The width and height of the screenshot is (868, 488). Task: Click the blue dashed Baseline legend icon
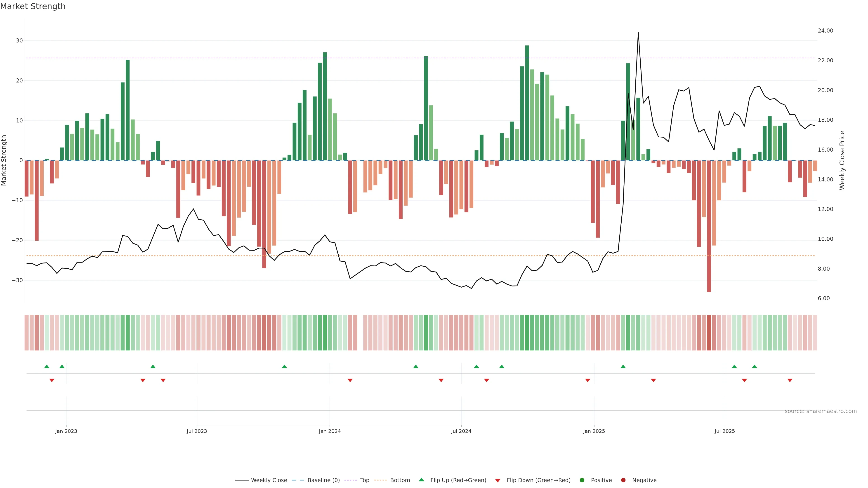[x=297, y=480]
